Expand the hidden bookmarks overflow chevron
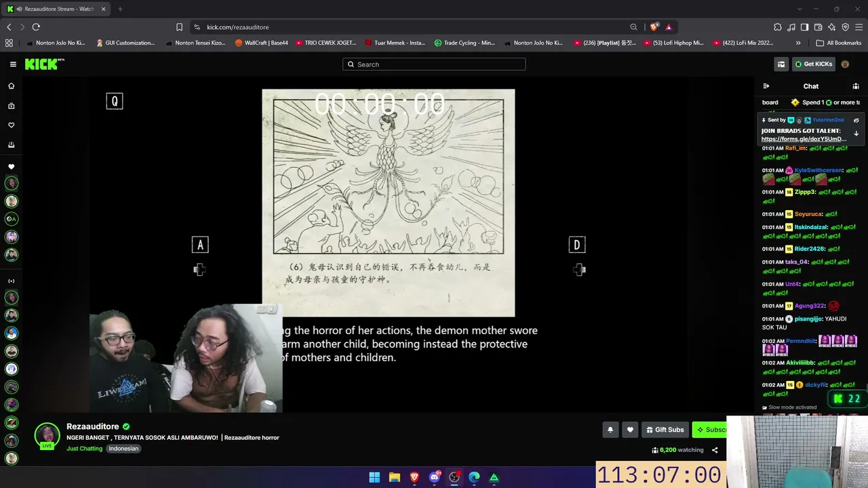 798,43
